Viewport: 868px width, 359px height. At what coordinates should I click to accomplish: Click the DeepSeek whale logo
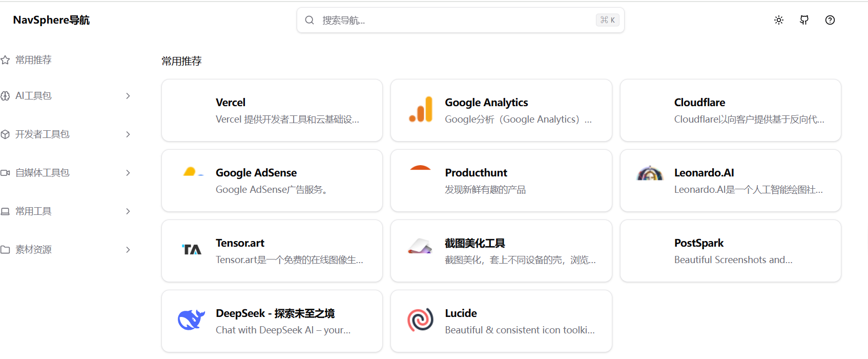tap(191, 320)
